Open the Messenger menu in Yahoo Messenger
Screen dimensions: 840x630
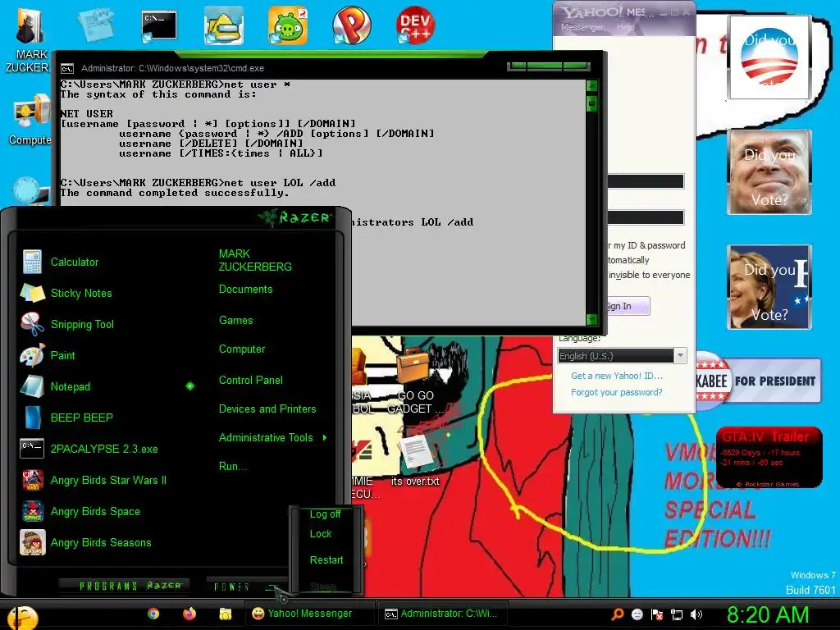(x=582, y=27)
